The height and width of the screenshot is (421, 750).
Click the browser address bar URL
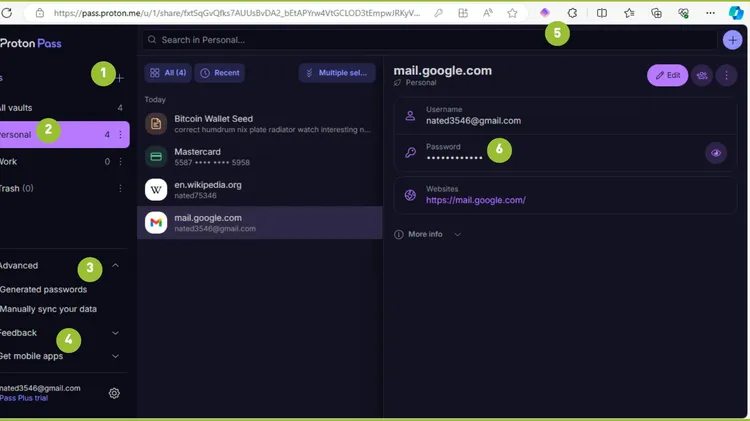[236, 13]
